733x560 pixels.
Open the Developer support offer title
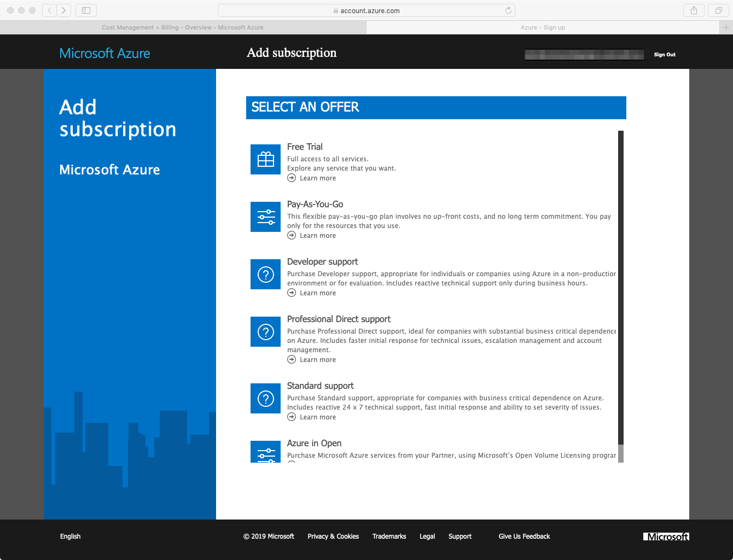(322, 261)
